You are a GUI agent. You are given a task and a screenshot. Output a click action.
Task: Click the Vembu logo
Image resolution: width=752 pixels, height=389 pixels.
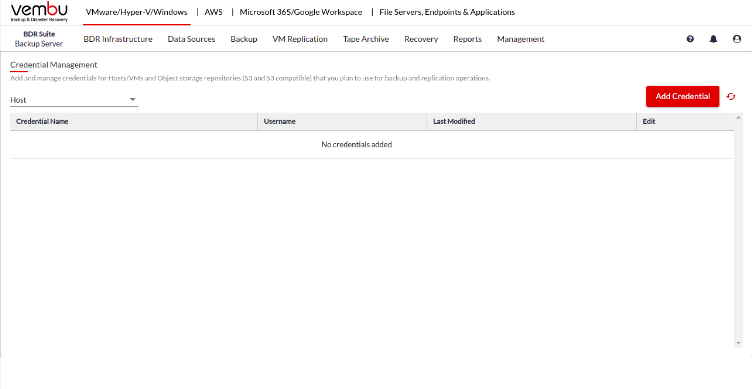click(x=39, y=12)
